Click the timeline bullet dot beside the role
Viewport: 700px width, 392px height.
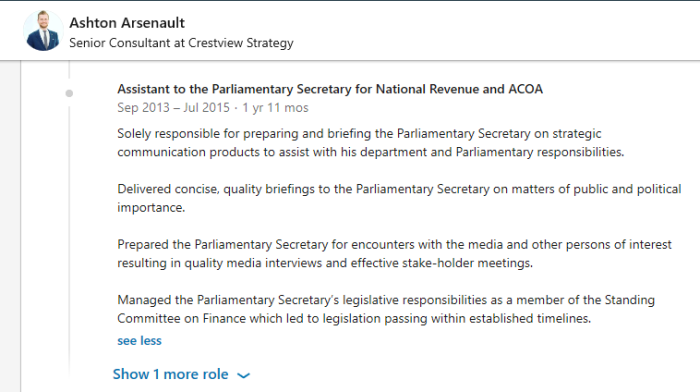(69, 93)
